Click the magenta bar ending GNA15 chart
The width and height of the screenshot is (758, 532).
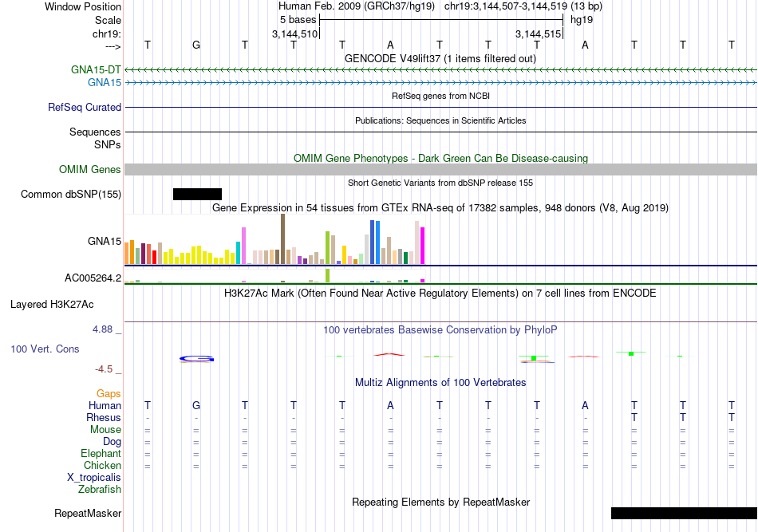(423, 246)
